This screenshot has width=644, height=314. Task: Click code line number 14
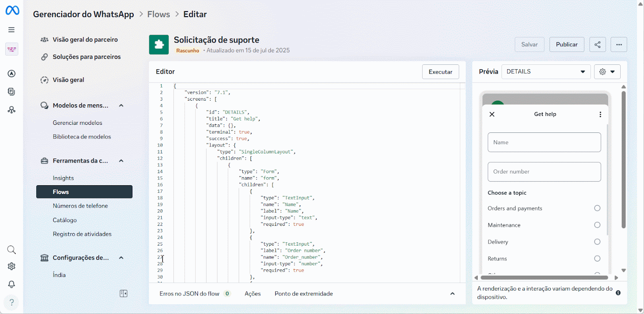[x=160, y=171]
